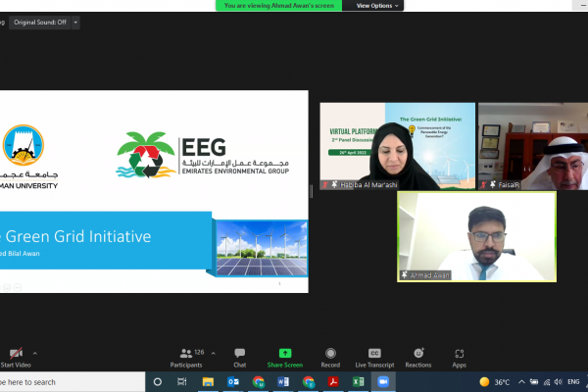Open Windows Task View from taskbar
This screenshot has height=392, width=588.
[182, 381]
